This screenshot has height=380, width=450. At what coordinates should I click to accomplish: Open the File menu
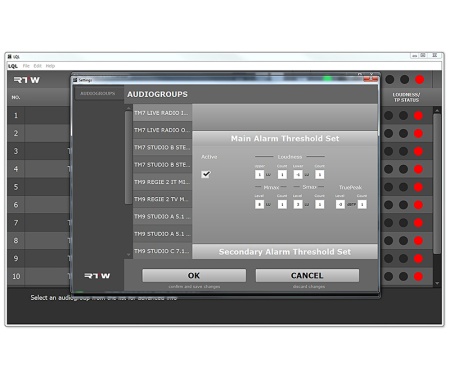(x=26, y=66)
